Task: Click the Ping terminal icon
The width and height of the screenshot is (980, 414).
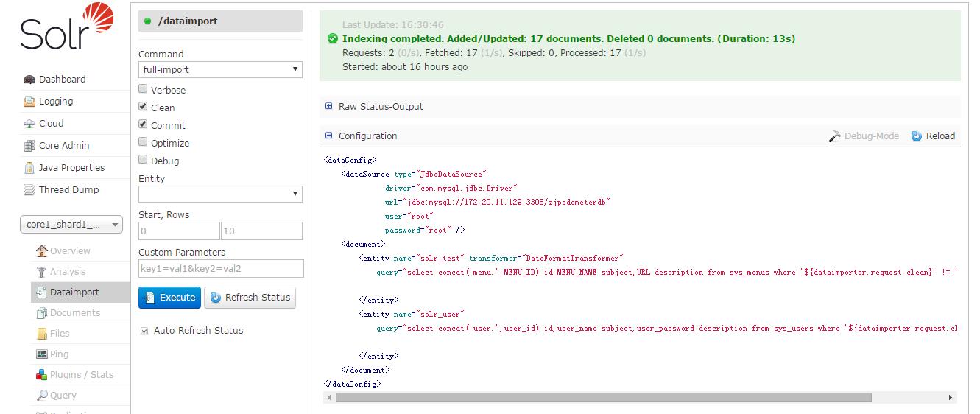Action: point(42,354)
